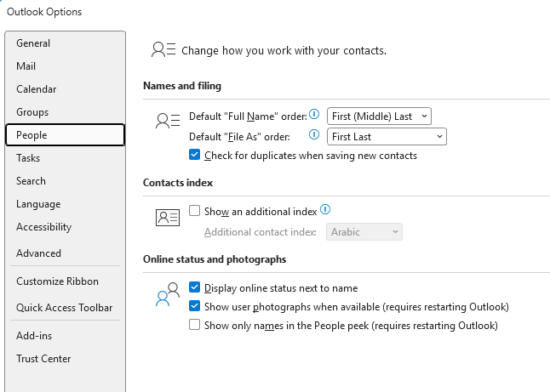550x392 pixels.
Task: Open the Groups options category
Action: (x=66, y=112)
